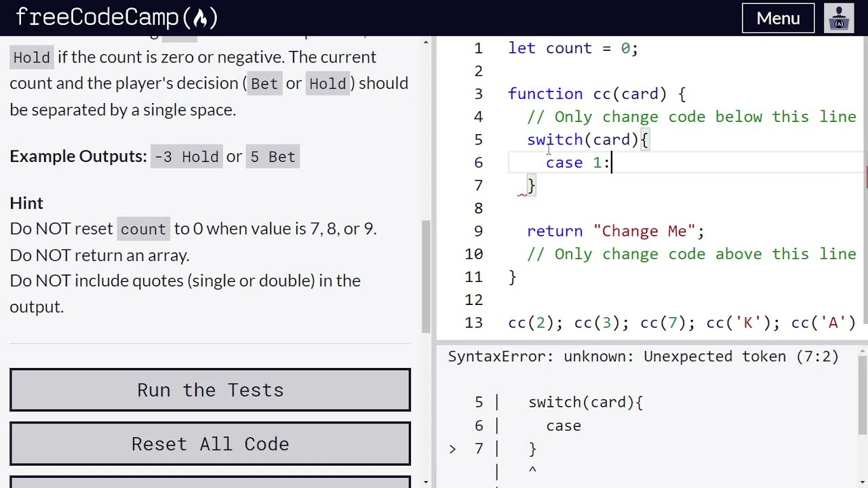The image size is (868, 488).
Task: Click the SyntaxError message in the console
Action: click(x=643, y=357)
